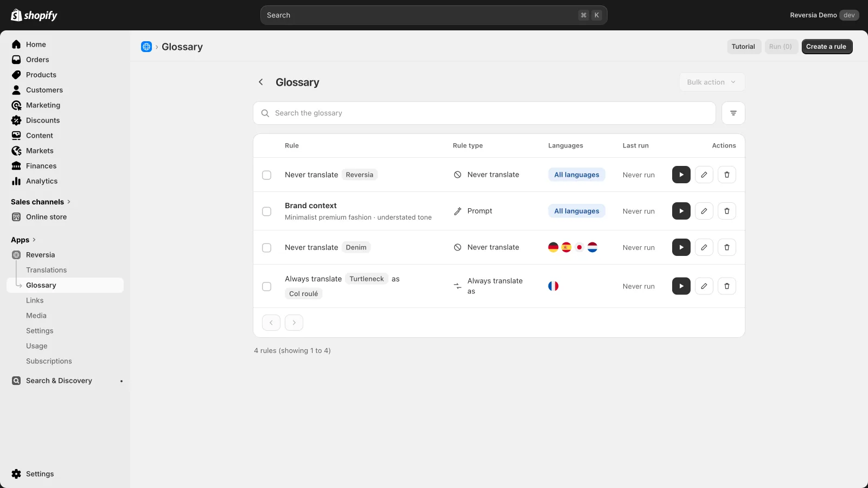Image resolution: width=868 pixels, height=488 pixels.
Task: Run the Turtleneck translation rule
Action: pyautogui.click(x=681, y=286)
